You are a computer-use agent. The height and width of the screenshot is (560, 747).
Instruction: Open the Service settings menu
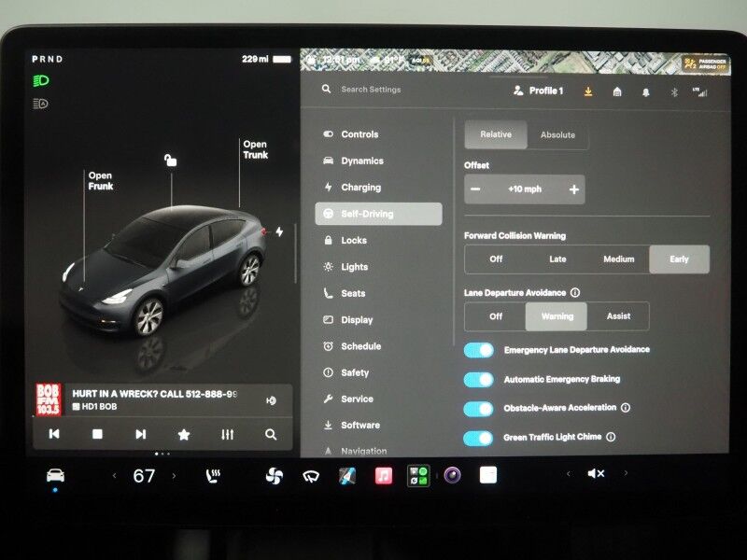coord(348,399)
